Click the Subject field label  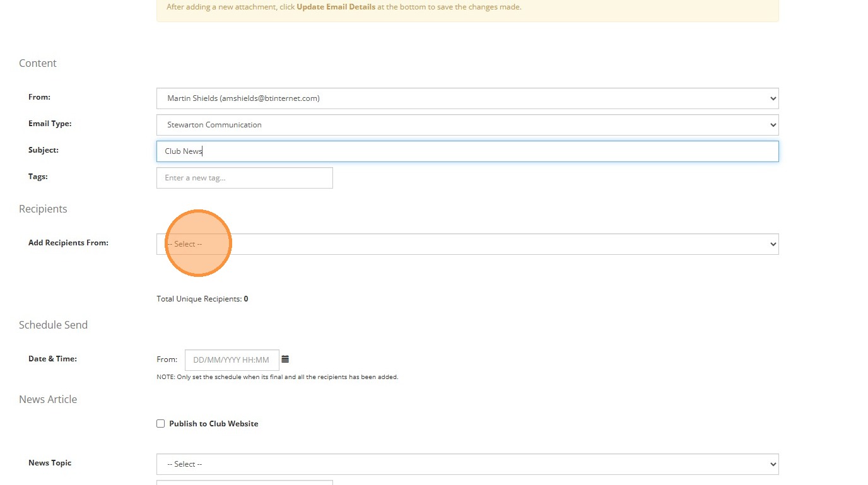44,150
